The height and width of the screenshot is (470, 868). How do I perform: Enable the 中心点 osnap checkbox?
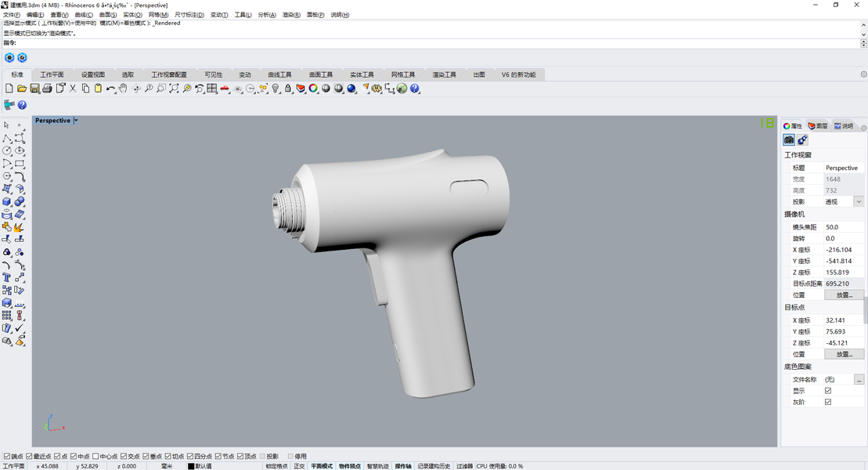click(x=95, y=456)
